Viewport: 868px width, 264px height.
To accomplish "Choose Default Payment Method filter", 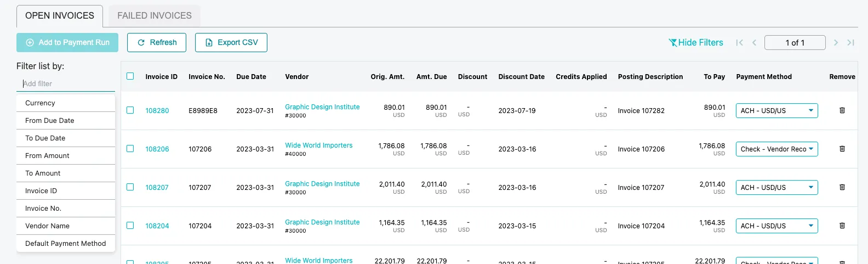I will coord(66,244).
